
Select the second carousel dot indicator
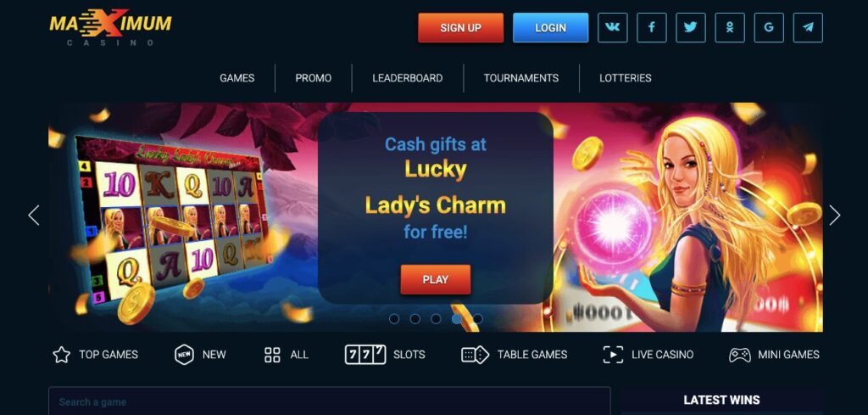(x=415, y=318)
